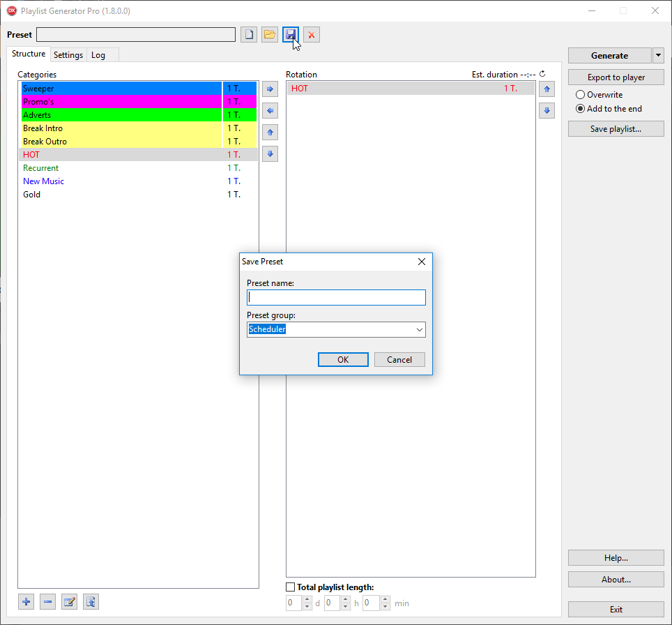This screenshot has height=625, width=672.
Task: Expand the Preset group dropdown
Action: pos(419,329)
